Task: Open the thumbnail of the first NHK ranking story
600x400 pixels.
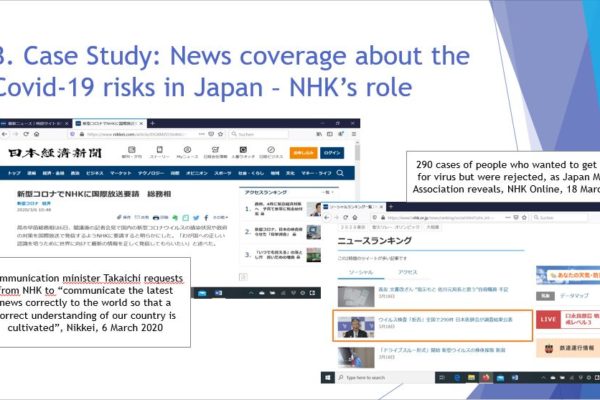Action: (x=356, y=296)
